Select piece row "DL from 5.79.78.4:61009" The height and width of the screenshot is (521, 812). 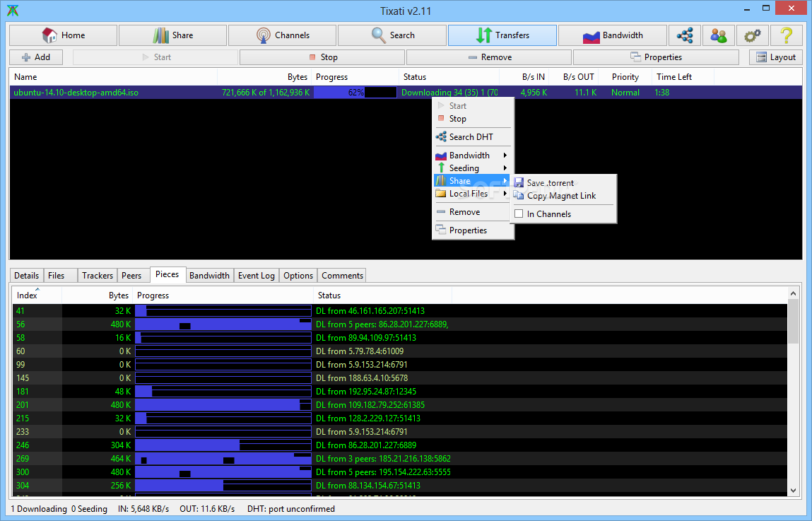[399, 351]
